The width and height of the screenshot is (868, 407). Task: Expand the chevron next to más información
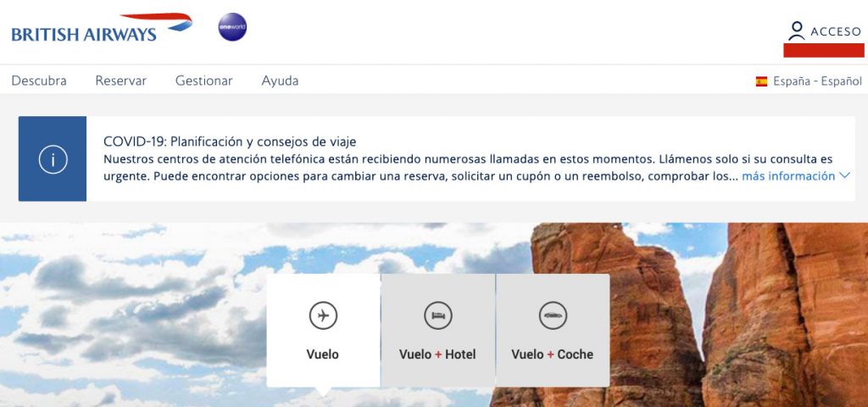844,176
